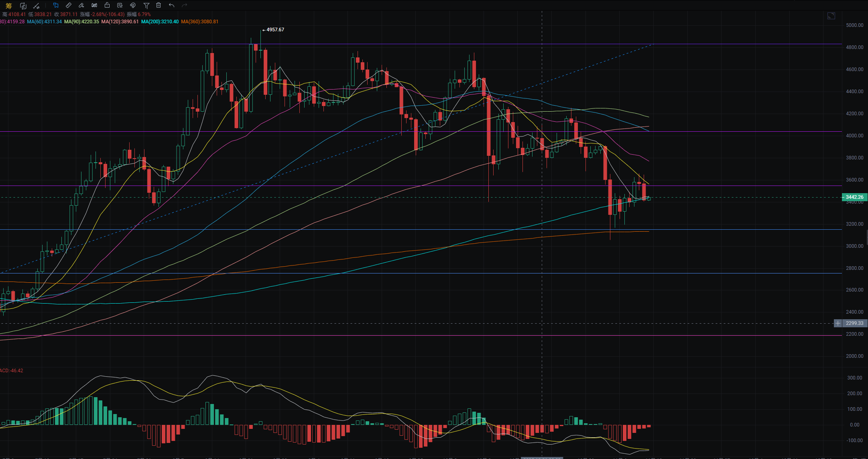Click the MA(200) indicator label
The image size is (868, 459).
coord(160,22)
